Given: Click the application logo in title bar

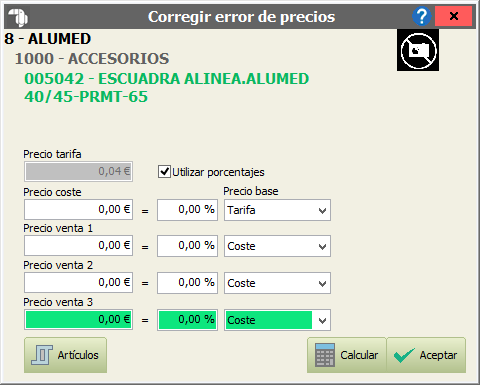Looking at the screenshot, I should coord(18,17).
